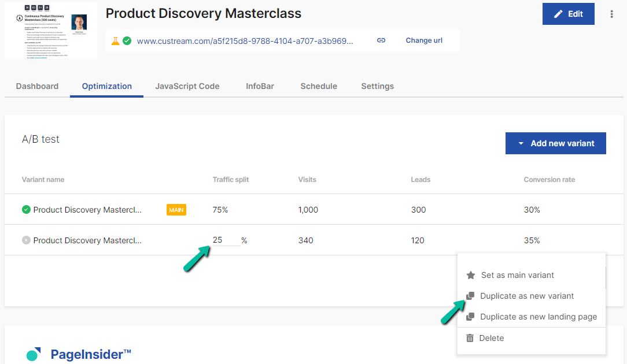627x364 pixels.
Task: Click the Leads column header
Action: click(x=421, y=180)
